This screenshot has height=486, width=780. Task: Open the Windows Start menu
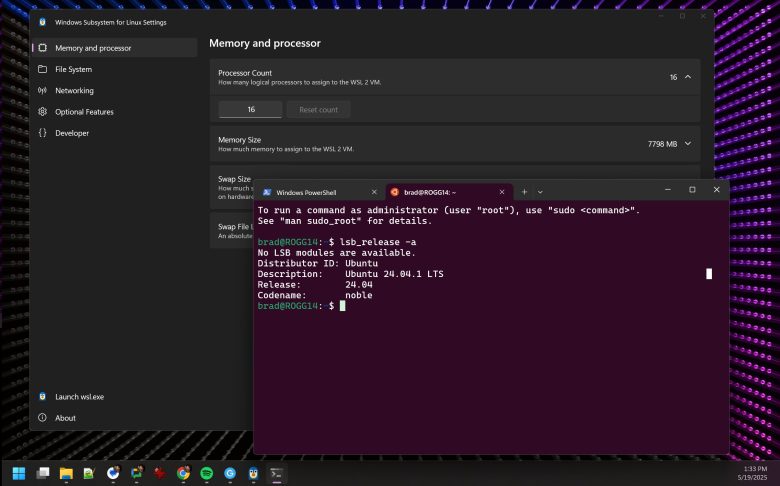pos(19,473)
